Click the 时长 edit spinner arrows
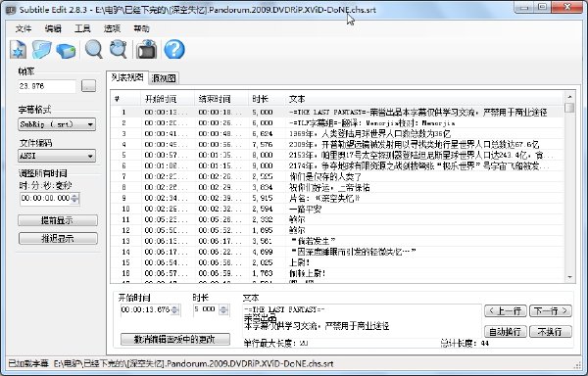Screen dimensions: 588x376 point(223,309)
